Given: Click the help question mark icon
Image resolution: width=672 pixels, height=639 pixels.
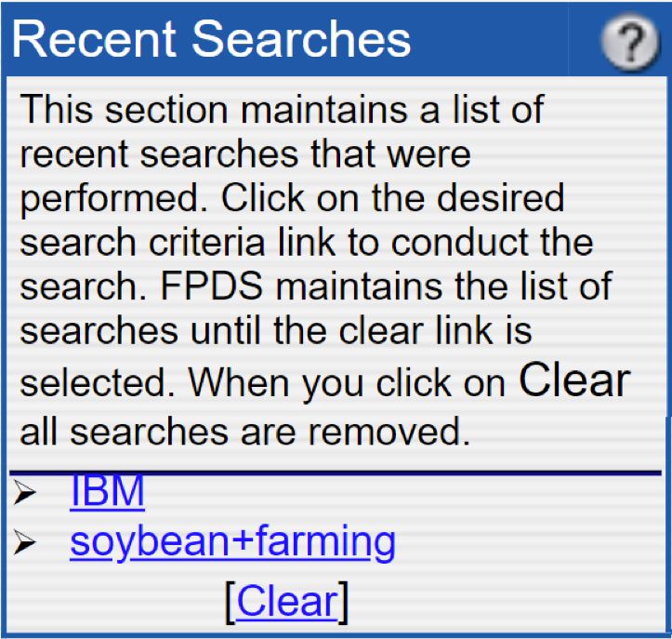Looking at the screenshot, I should pyautogui.click(x=629, y=42).
